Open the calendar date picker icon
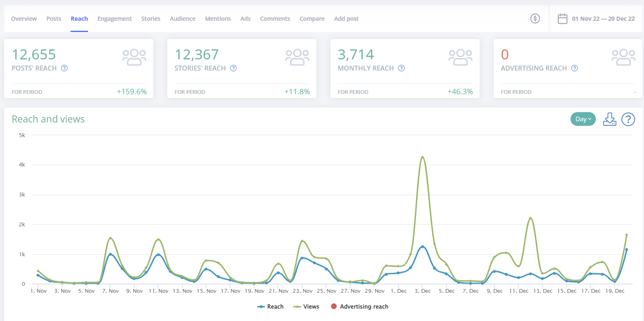 pos(562,19)
